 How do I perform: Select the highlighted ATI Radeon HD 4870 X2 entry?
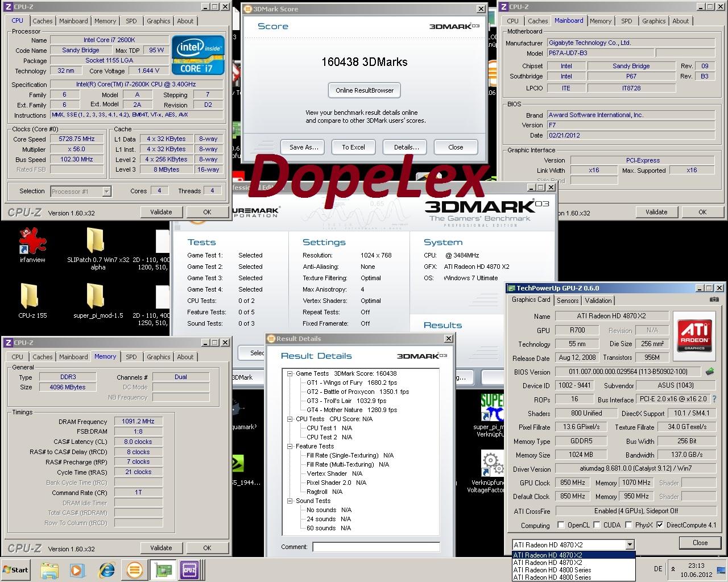[x=573, y=555]
